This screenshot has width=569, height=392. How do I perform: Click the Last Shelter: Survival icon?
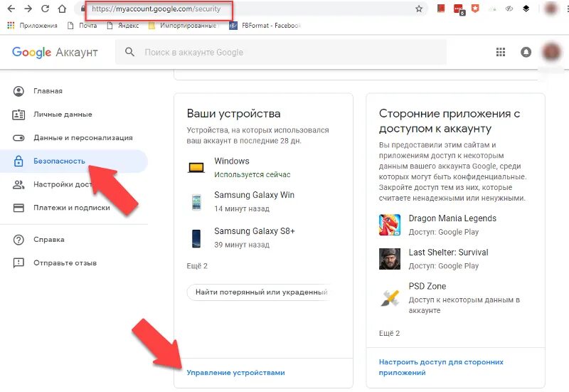tap(390, 259)
